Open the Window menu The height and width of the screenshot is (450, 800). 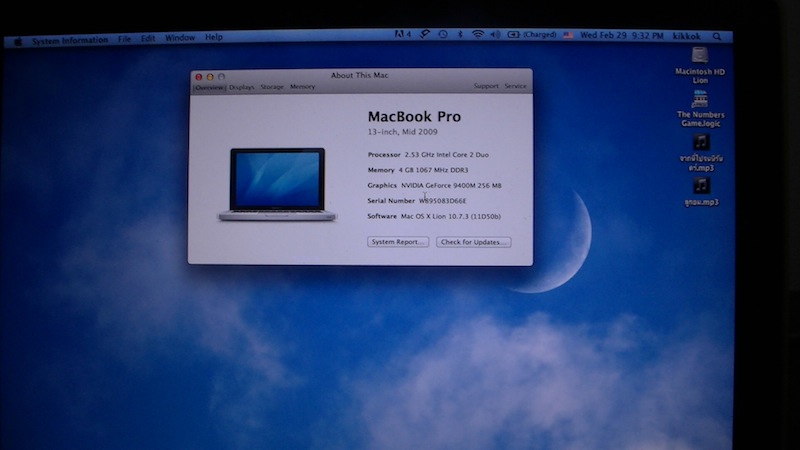point(180,38)
